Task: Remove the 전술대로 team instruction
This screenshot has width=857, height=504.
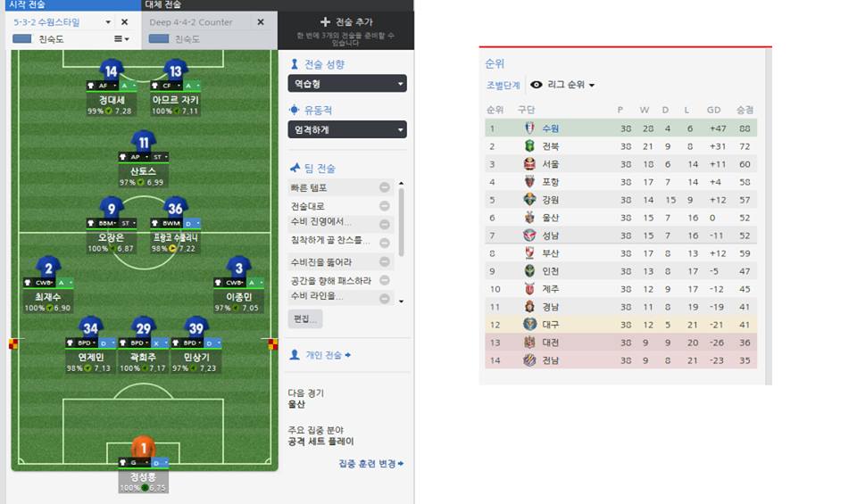Action: tap(384, 206)
